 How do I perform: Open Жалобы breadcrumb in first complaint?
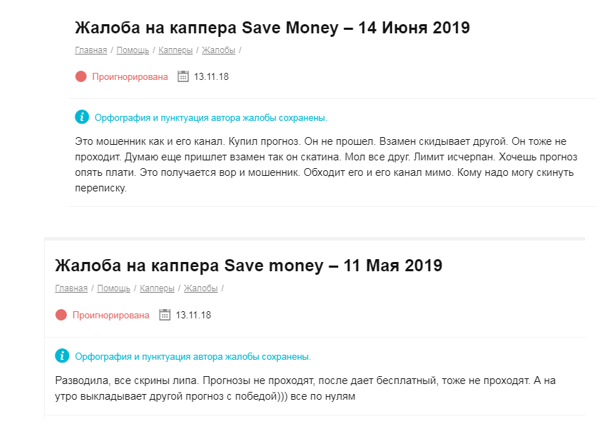pyautogui.click(x=218, y=50)
